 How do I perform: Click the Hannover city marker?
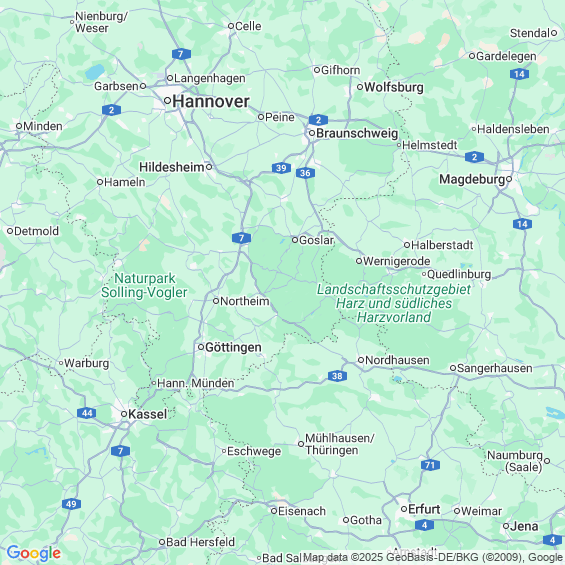point(167,101)
